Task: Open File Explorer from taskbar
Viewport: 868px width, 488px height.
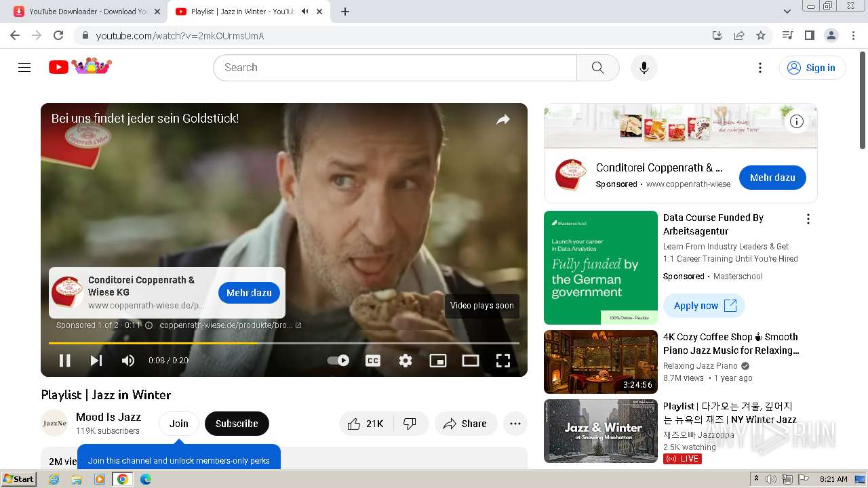Action: [x=77, y=479]
